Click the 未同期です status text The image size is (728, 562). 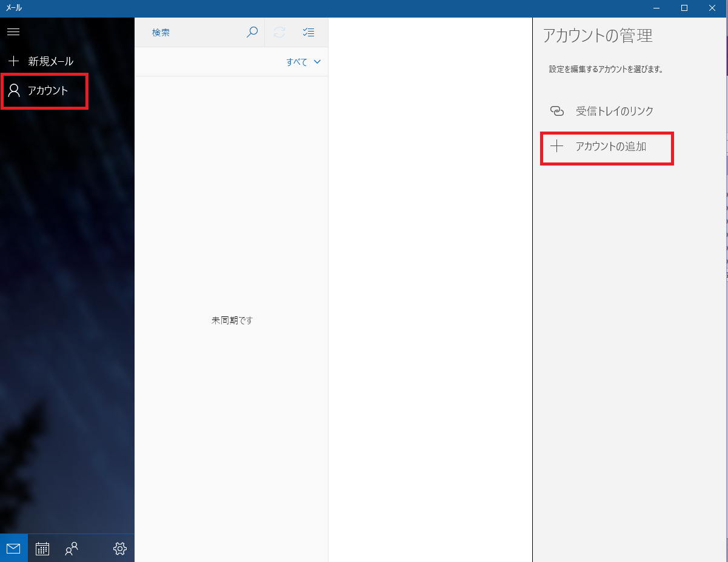tap(232, 320)
